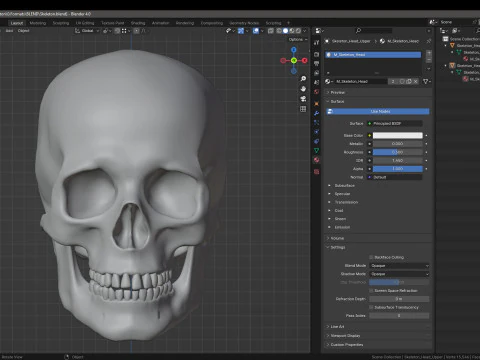The height and width of the screenshot is (360, 480).
Task: Switch to the Geometry Nodes workspace tab
Action: point(244,23)
